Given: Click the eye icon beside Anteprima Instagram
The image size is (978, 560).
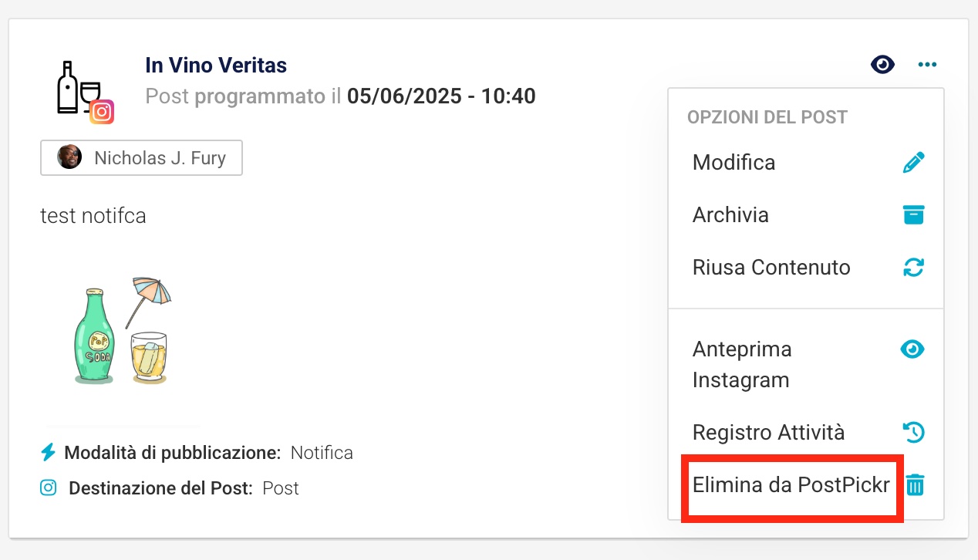Looking at the screenshot, I should tap(912, 349).
